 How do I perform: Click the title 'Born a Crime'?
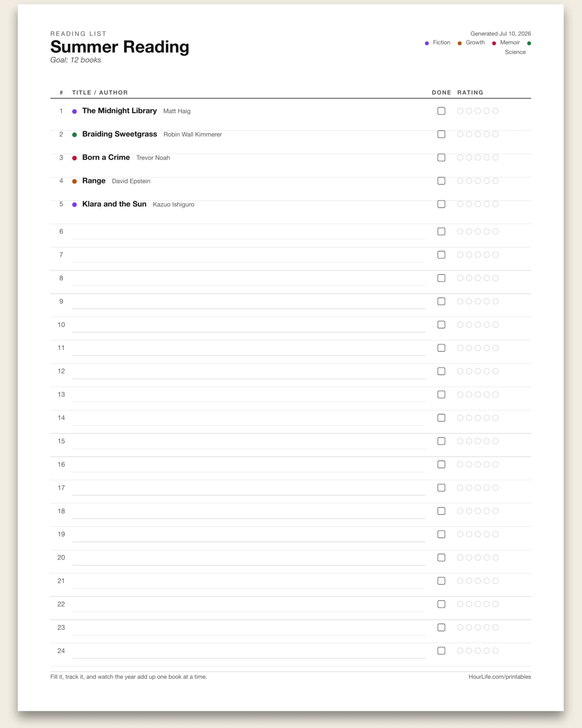pos(106,157)
